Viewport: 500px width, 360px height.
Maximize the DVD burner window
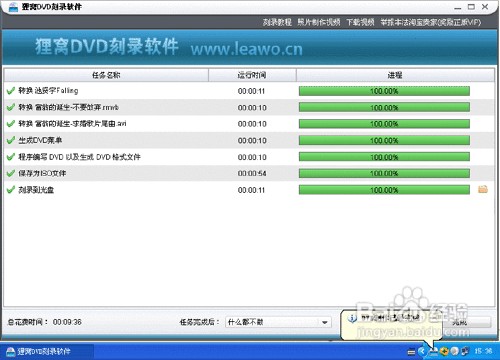click(471, 7)
